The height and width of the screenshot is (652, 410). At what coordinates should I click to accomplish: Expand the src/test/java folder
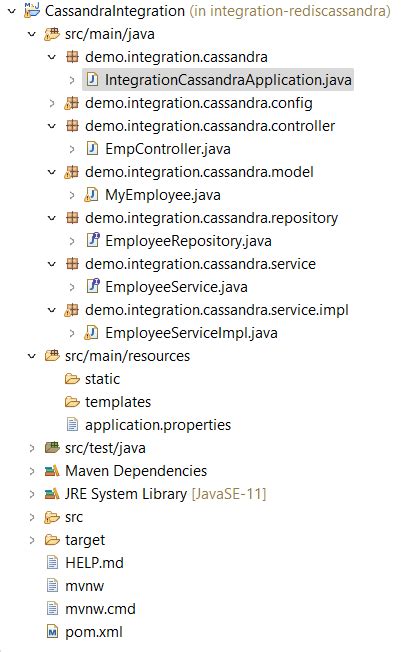click(32, 448)
